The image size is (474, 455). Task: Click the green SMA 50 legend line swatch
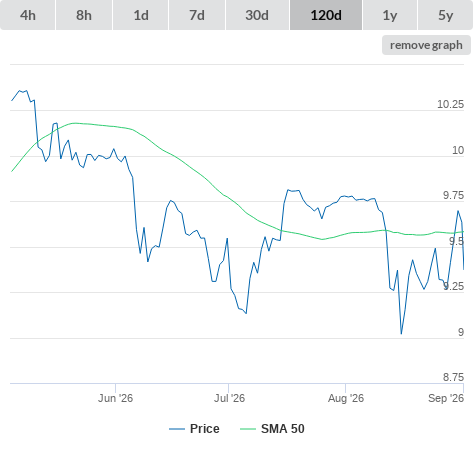pos(248,429)
